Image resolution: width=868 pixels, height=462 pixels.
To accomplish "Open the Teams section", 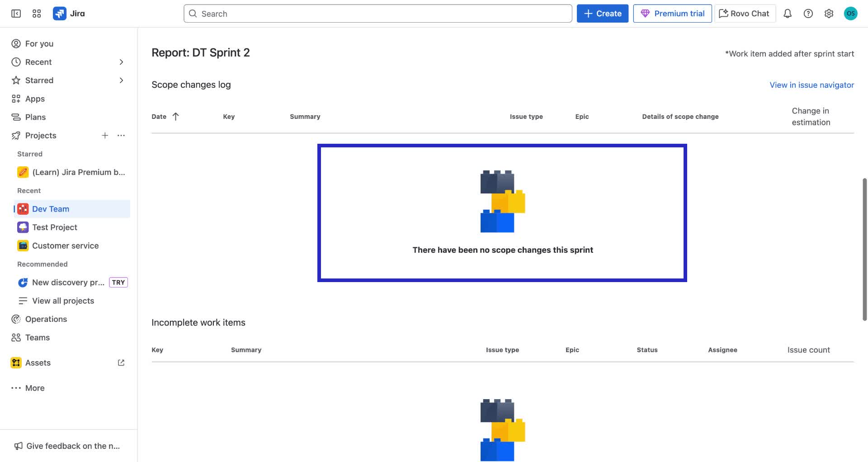I will click(x=37, y=337).
